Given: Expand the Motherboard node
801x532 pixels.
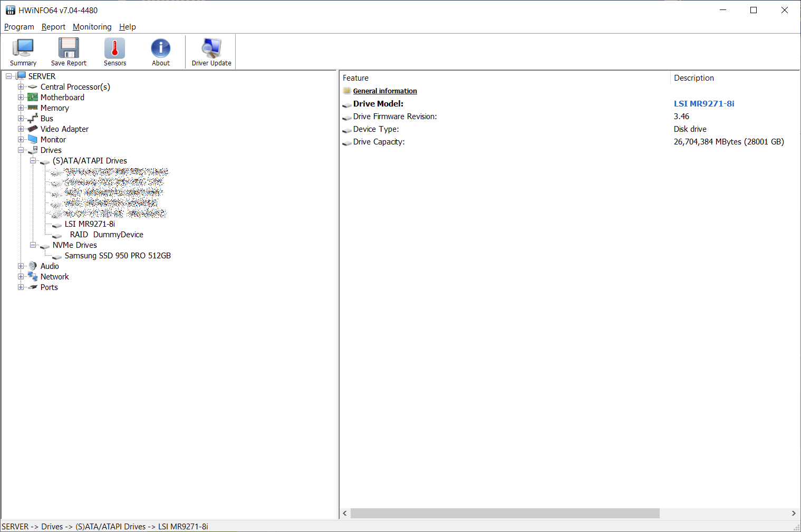Looking at the screenshot, I should click(21, 97).
